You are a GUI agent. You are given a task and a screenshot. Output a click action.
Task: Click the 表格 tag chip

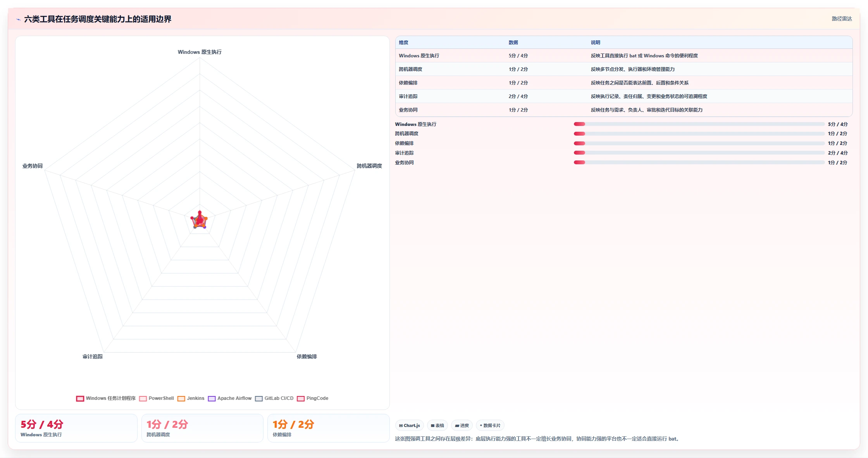[x=437, y=425]
